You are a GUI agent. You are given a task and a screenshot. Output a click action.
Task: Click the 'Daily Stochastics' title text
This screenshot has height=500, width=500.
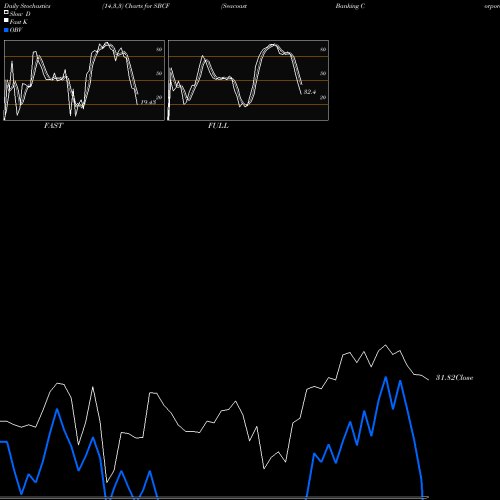tap(27, 6)
